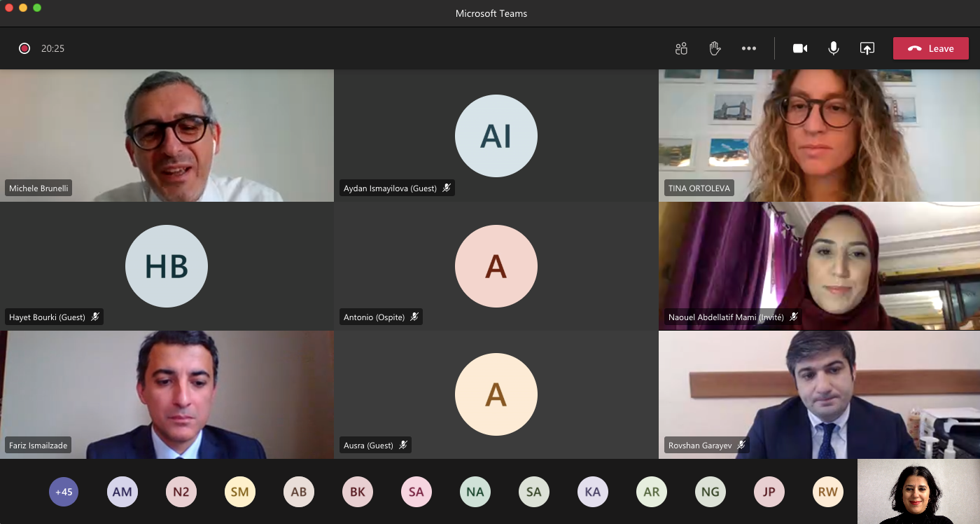Click the RW participant avatar
The width and height of the screenshot is (980, 524).
828,492
